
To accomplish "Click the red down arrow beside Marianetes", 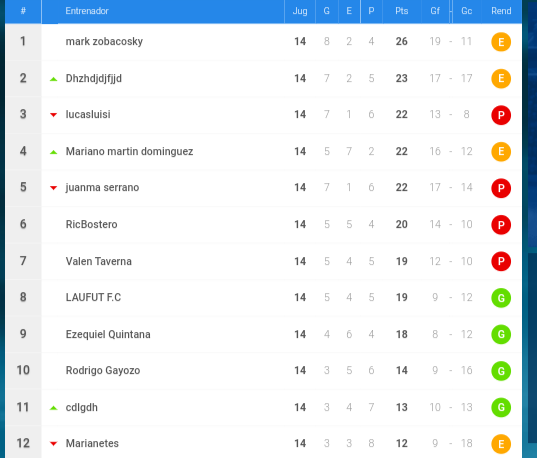I will coord(53,444).
